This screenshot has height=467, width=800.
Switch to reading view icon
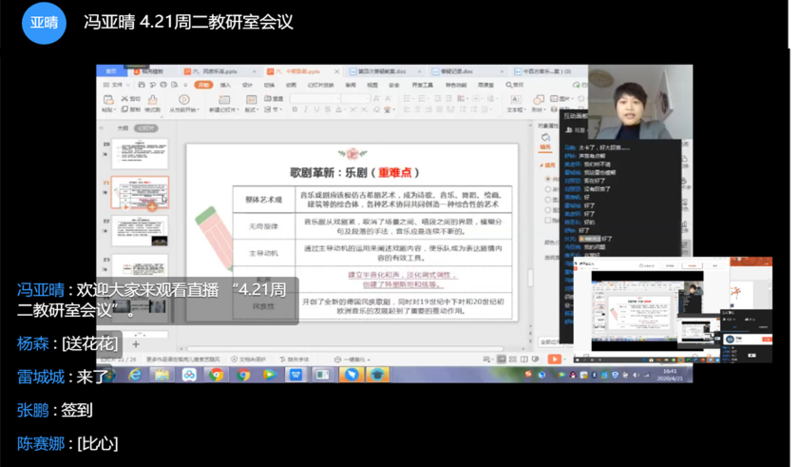click(x=524, y=359)
